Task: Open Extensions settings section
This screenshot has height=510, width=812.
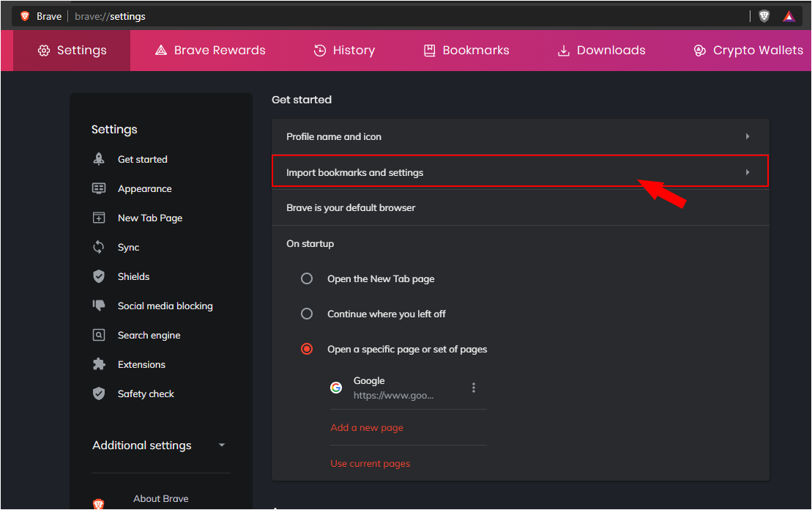Action: click(x=141, y=364)
